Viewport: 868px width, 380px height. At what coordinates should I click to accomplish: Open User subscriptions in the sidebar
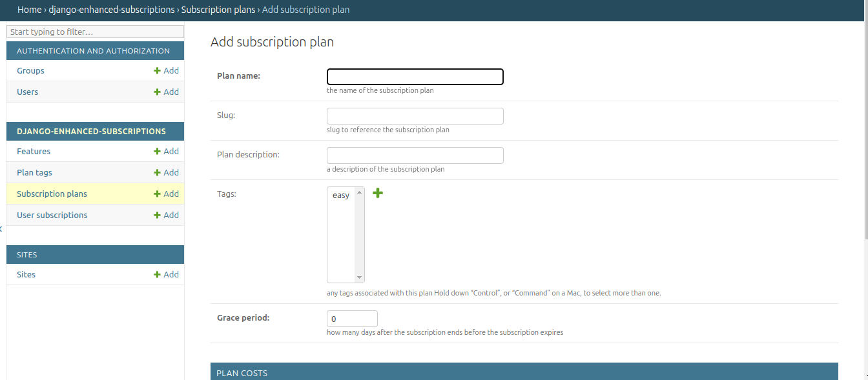pyautogui.click(x=52, y=215)
